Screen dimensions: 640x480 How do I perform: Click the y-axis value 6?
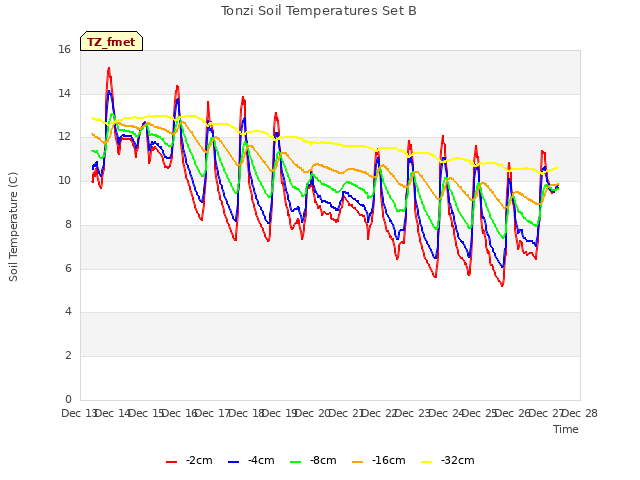pos(68,268)
